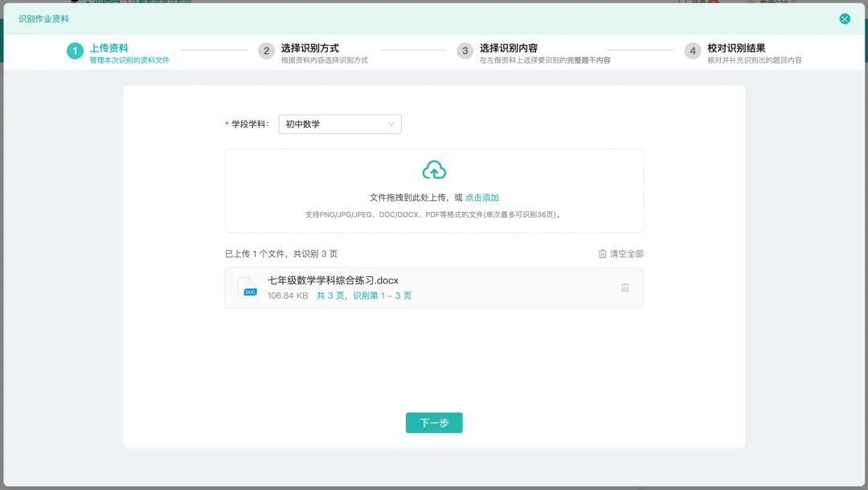The image size is (868, 490).
Task: Close the 识别作业资料 dialog
Action: pos(845,18)
